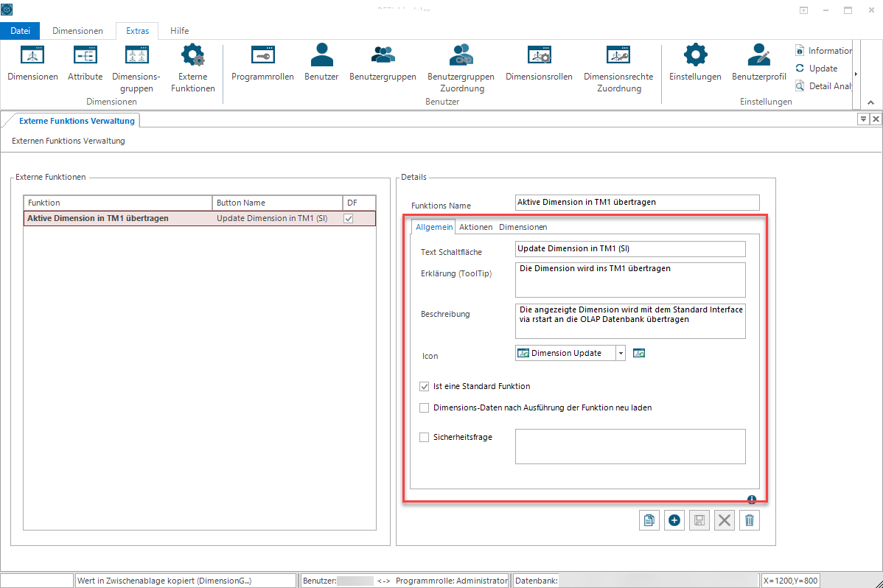
Task: Open Benutzergruppen Zuordnung
Action: coord(461,69)
